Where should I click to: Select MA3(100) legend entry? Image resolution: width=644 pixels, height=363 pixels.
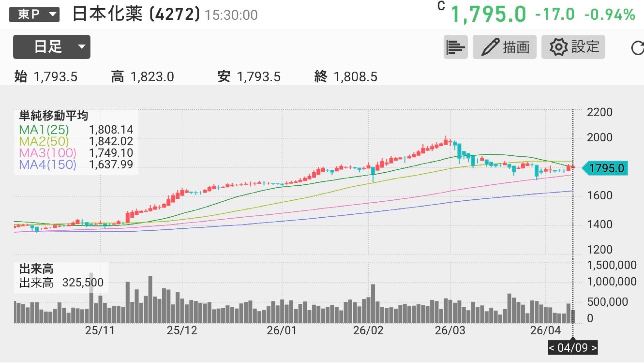[x=48, y=153]
